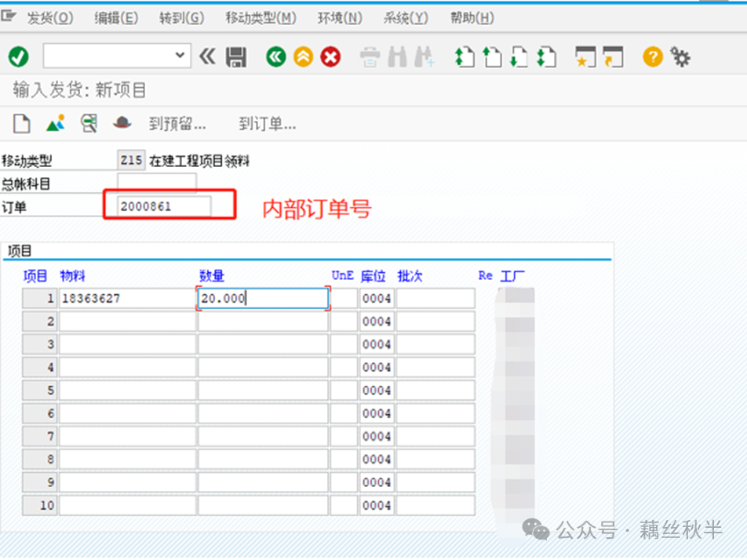Click the details magnifier toolbar icon
The image size is (747, 560).
89,123
